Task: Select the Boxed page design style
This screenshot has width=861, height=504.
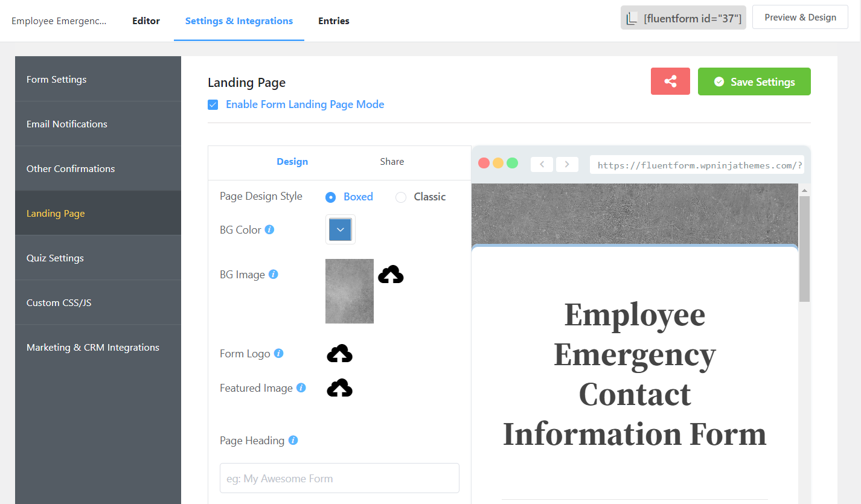Action: tap(331, 197)
